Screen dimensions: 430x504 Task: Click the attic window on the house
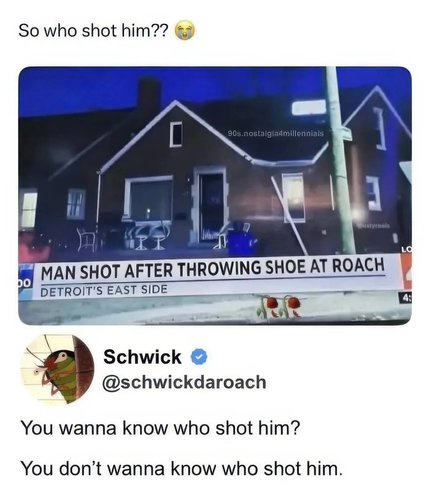[176, 134]
